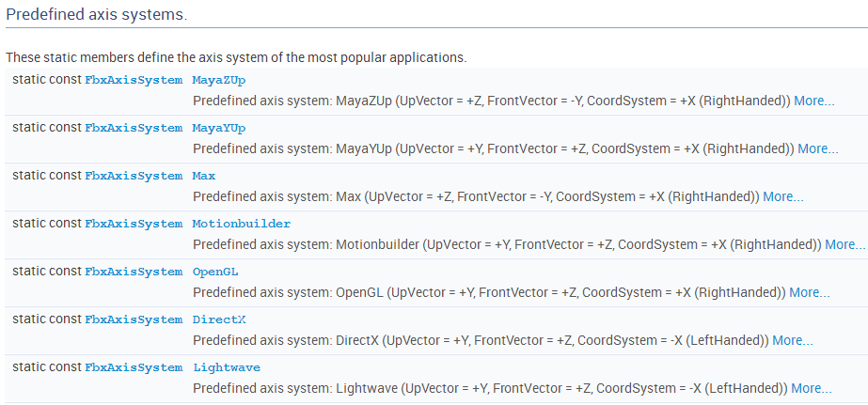Click the 'These static members define' intro sentence
Viewport: 868px width, 405px height.
pos(236,57)
